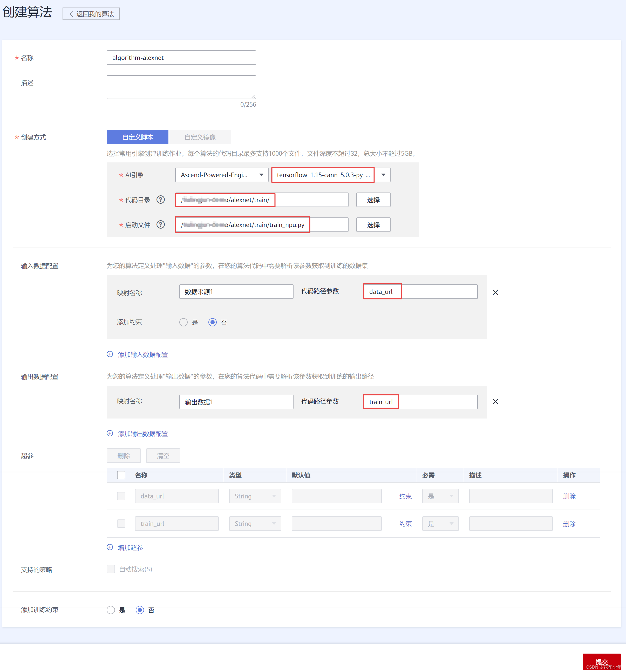626x672 pixels.
Task: Click the description field in train_url row
Action: point(511,524)
